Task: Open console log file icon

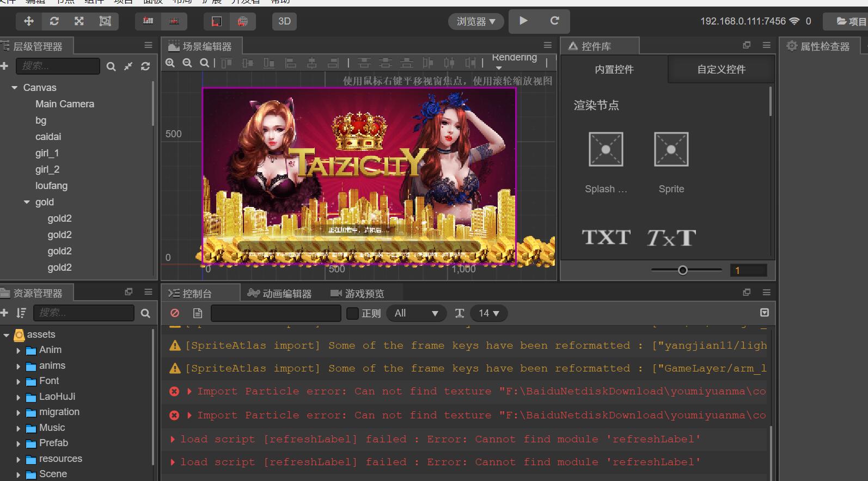Action: coord(198,313)
